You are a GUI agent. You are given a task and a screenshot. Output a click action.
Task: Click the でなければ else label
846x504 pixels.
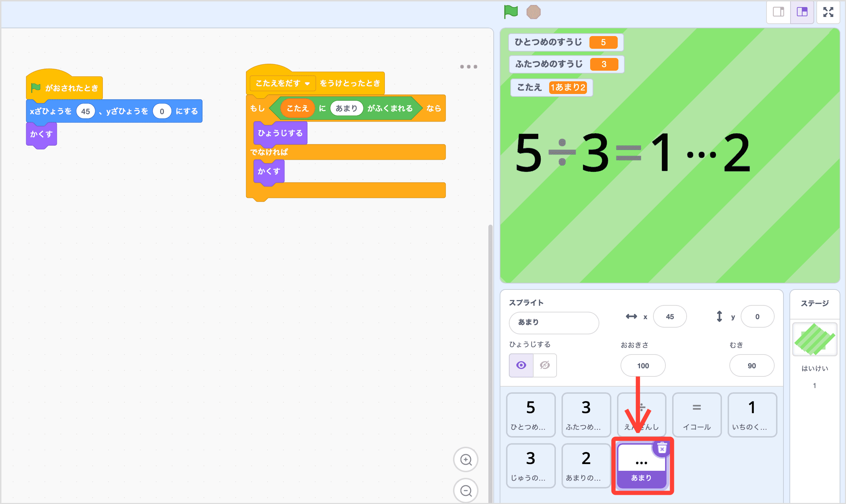click(x=269, y=152)
